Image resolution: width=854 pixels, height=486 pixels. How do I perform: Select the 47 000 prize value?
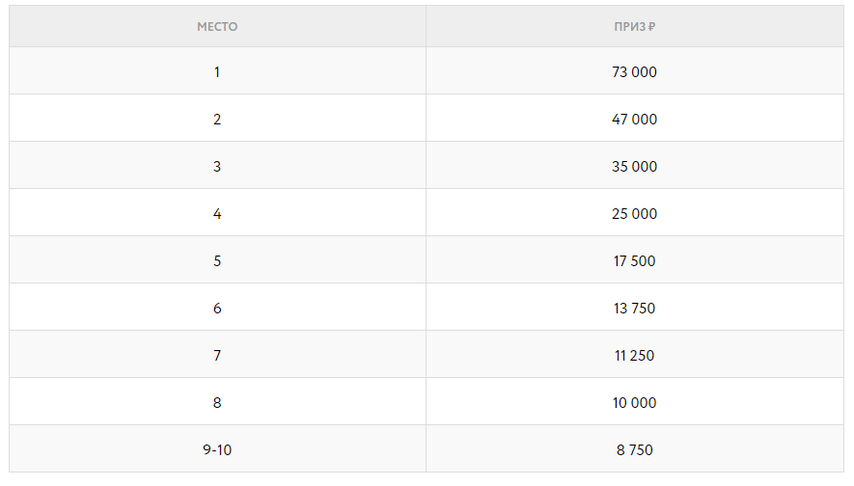click(x=635, y=118)
